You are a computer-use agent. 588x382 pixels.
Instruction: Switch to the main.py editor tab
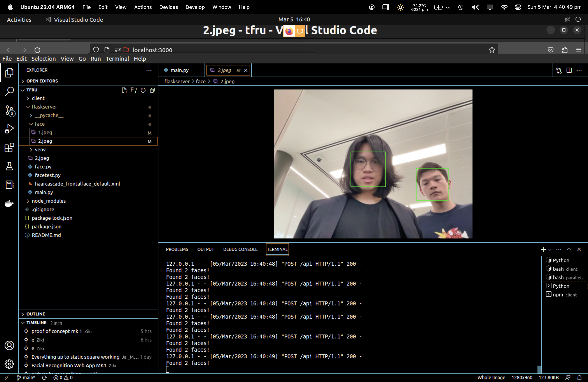[179, 70]
